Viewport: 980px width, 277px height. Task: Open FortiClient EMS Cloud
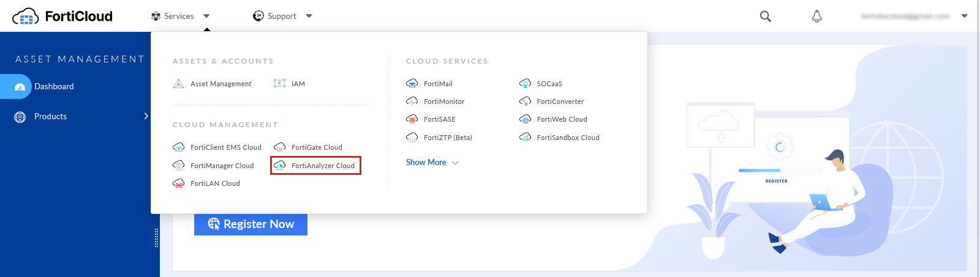[226, 147]
